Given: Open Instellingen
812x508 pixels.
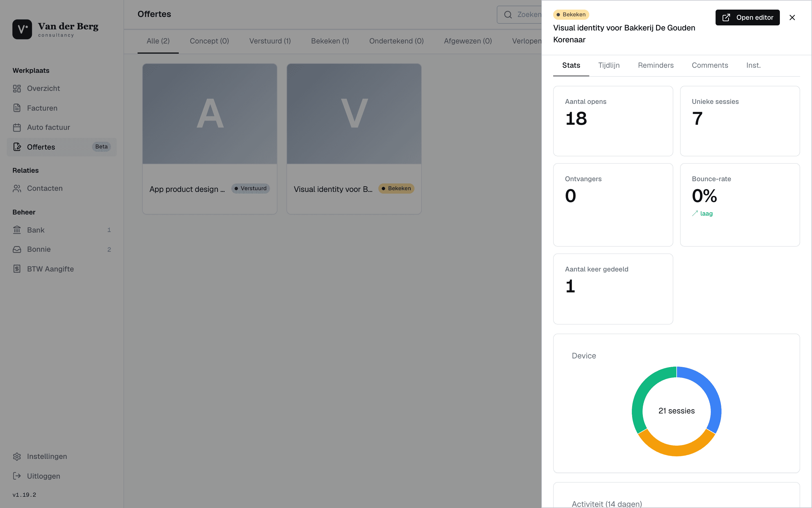Looking at the screenshot, I should pos(62,456).
